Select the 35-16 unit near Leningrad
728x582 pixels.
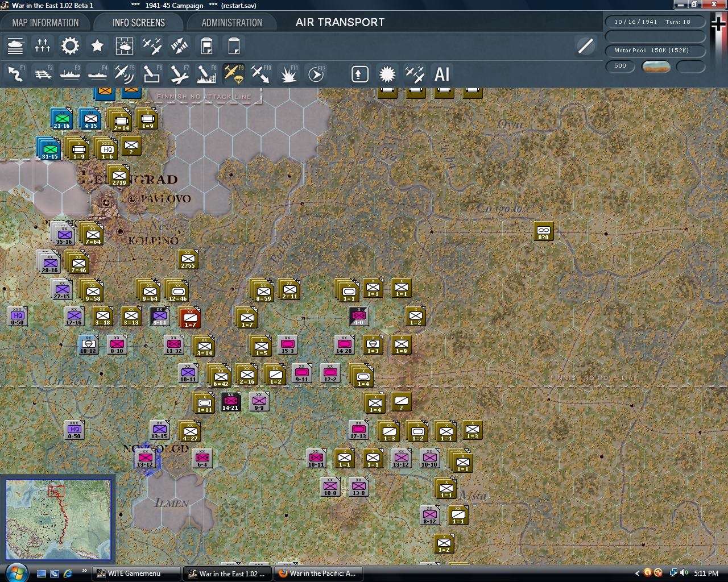[x=64, y=234]
